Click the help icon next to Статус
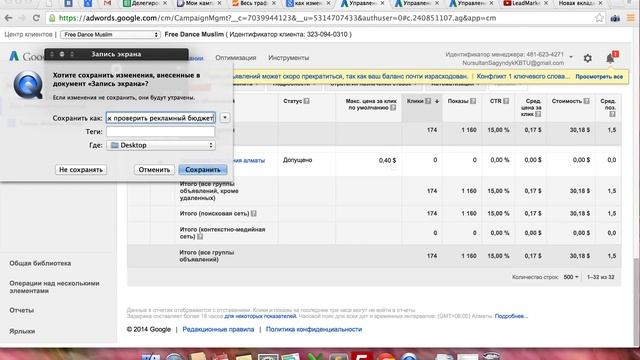This screenshot has width=640, height=360. pos(306,101)
